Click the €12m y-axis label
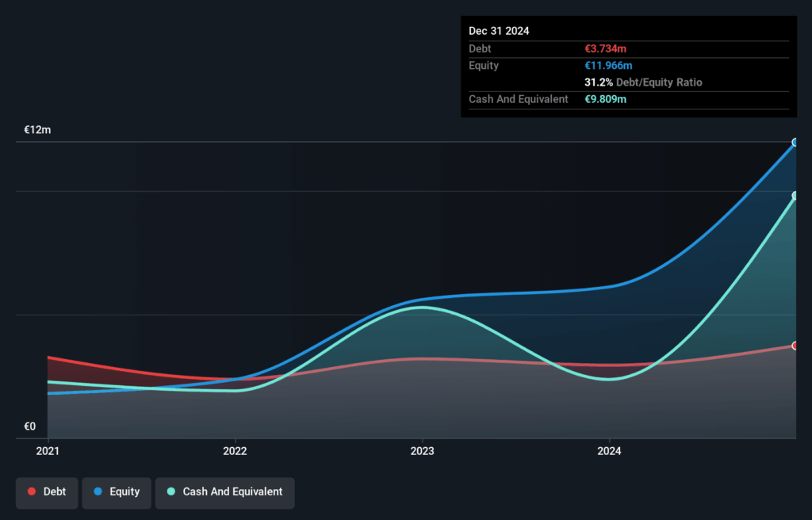Image resolution: width=812 pixels, height=520 pixels. tap(37, 130)
